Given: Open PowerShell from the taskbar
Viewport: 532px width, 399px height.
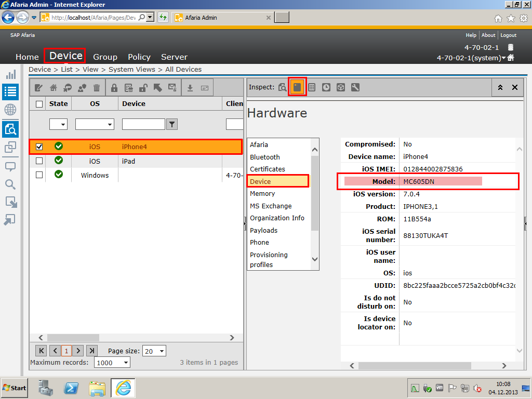Looking at the screenshot, I should point(71,388).
